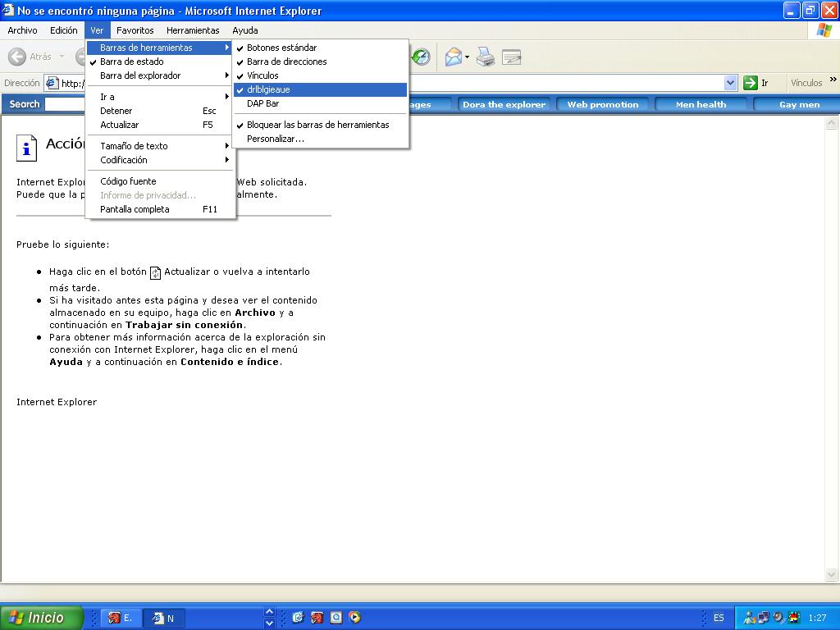Viewport: 840px width, 630px height.
Task: Click the green Ir go arrow
Action: [751, 83]
